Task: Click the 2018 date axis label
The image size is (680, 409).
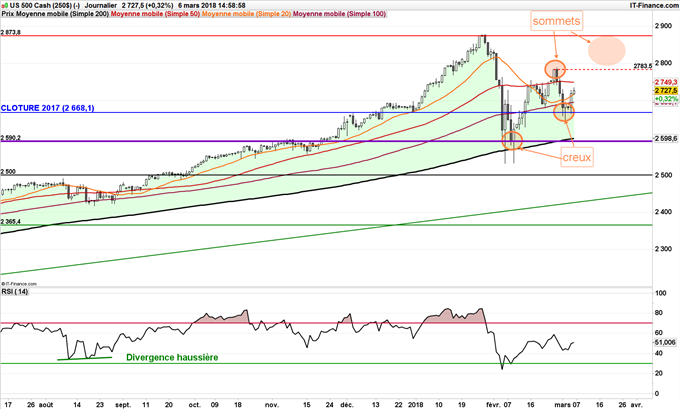Action: point(416,405)
